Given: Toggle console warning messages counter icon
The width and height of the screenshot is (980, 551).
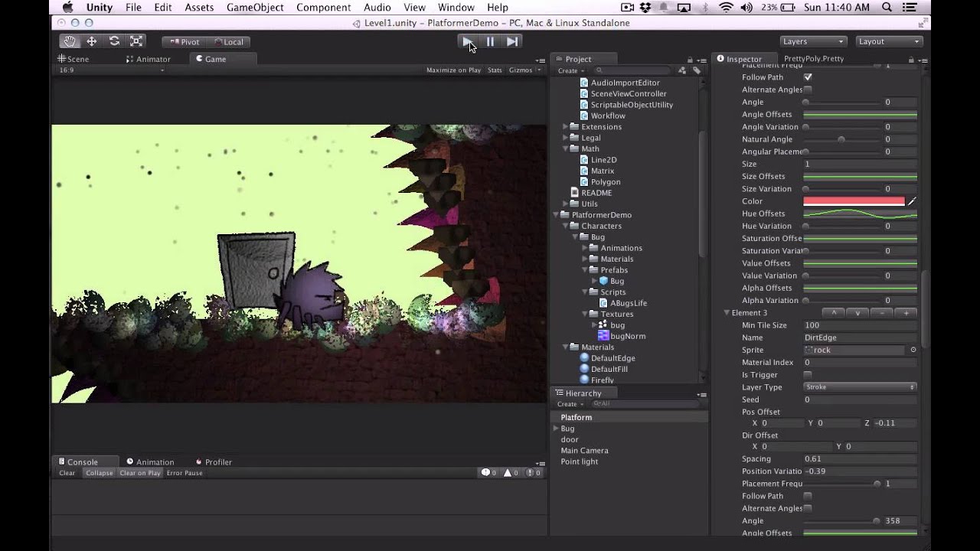Looking at the screenshot, I should click(511, 473).
